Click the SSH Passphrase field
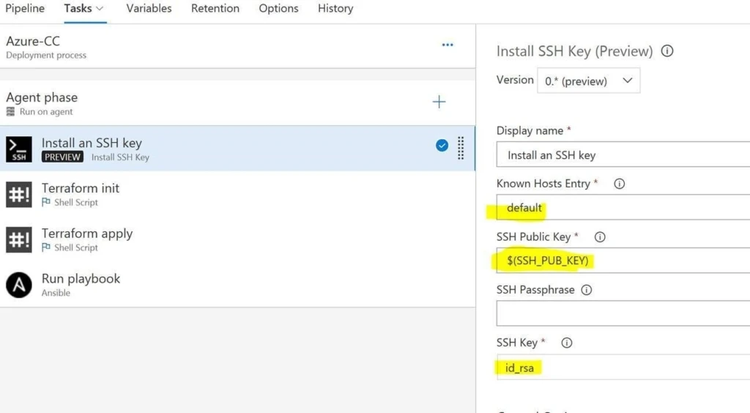This screenshot has width=750, height=413. coord(623,313)
